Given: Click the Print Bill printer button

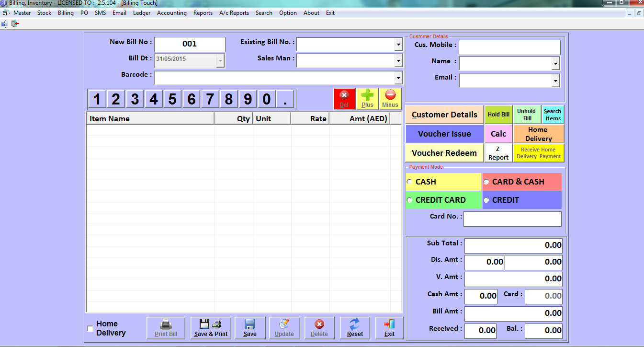Looking at the screenshot, I should [166, 328].
